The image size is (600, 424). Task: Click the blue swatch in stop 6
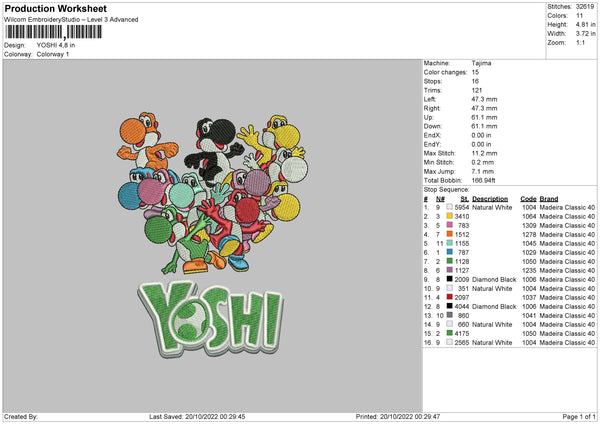coord(450,252)
